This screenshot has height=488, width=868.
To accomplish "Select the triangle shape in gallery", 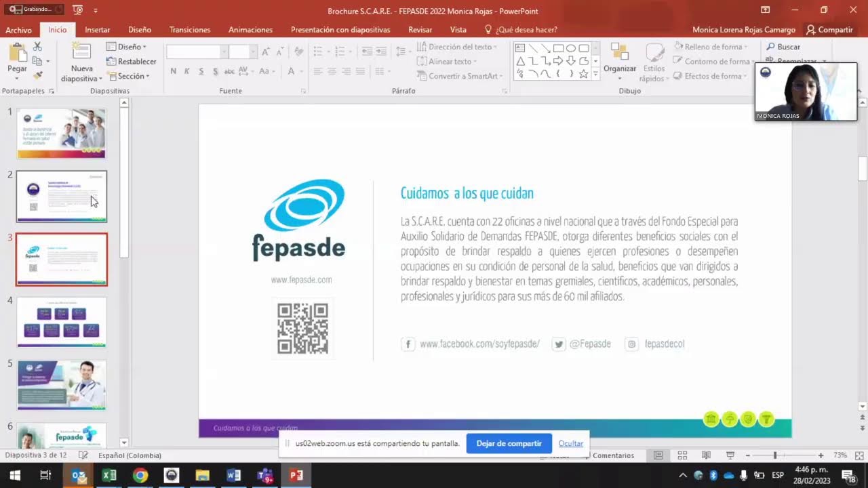I will (x=520, y=61).
